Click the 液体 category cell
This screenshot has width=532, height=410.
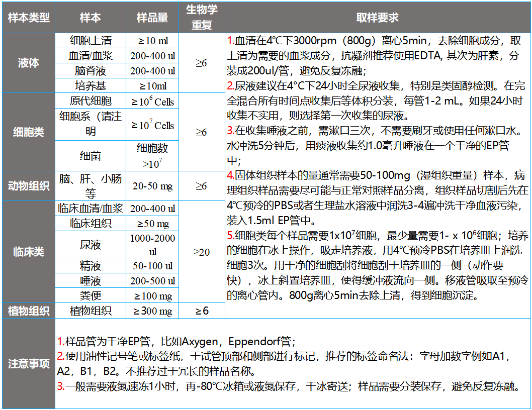pyautogui.click(x=29, y=63)
